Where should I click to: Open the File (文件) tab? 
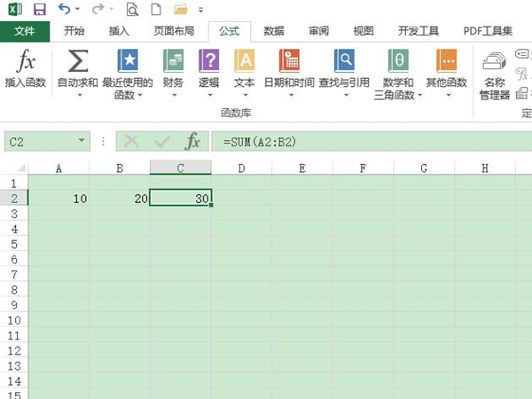[25, 30]
